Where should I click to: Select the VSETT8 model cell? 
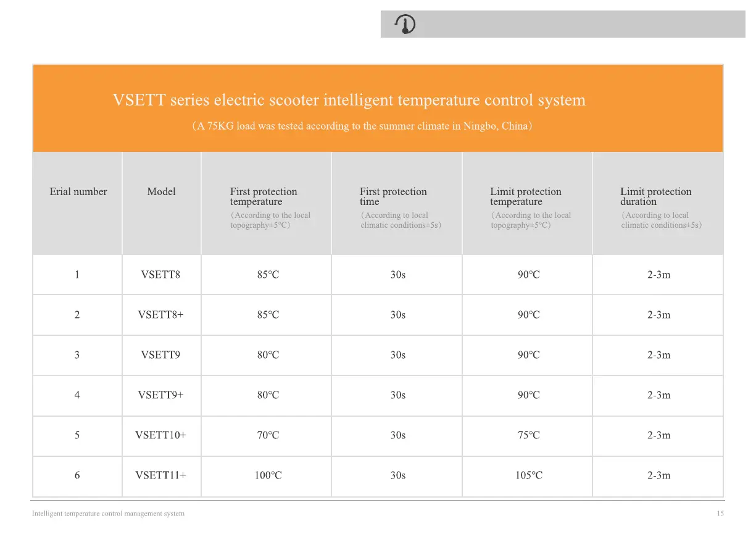pyautogui.click(x=160, y=275)
